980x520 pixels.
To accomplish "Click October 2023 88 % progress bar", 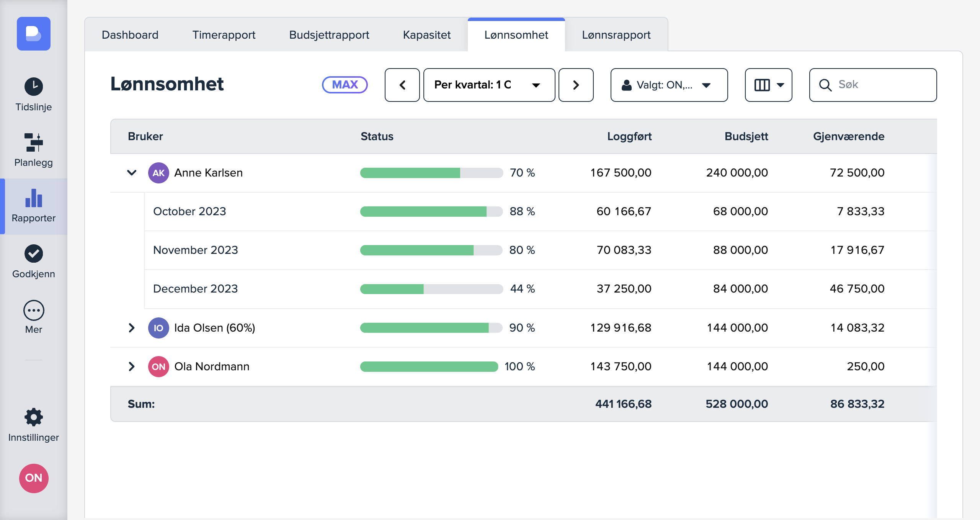I will 431,211.
